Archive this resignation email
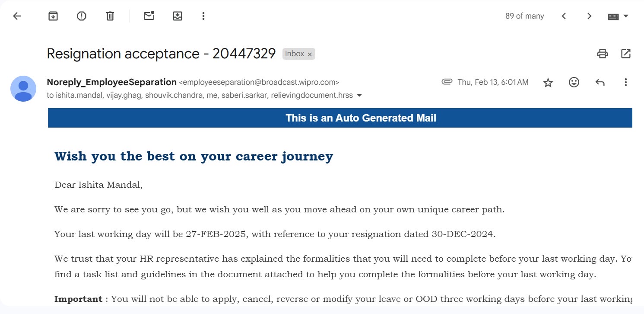644x314 pixels. 53,16
